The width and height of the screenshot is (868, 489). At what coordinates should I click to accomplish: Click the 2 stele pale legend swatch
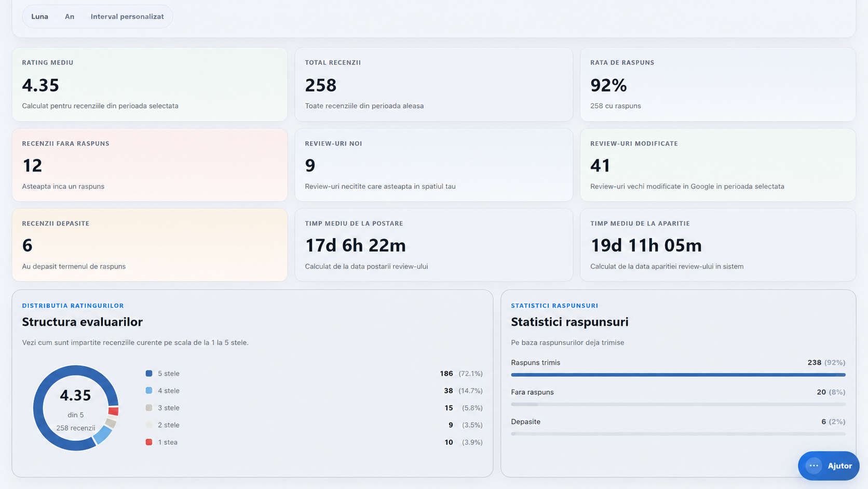click(x=149, y=425)
